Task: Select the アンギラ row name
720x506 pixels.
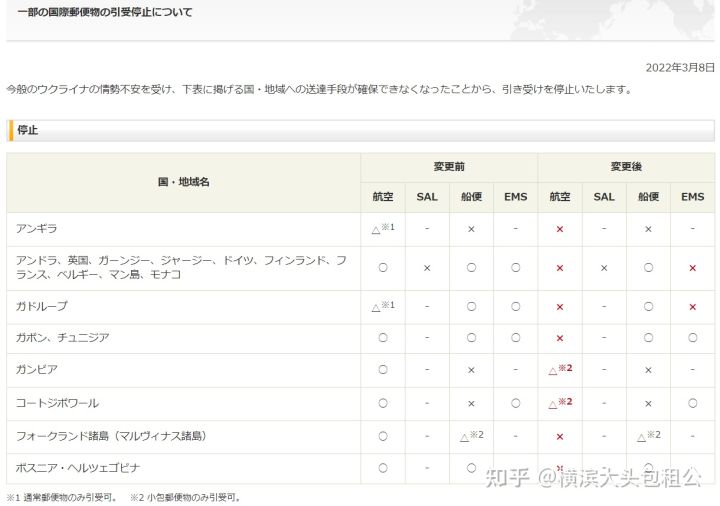Action: pos(37,228)
